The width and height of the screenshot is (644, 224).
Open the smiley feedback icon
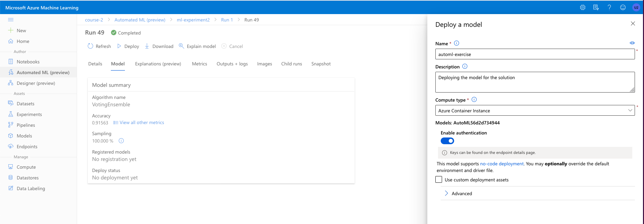click(623, 7)
